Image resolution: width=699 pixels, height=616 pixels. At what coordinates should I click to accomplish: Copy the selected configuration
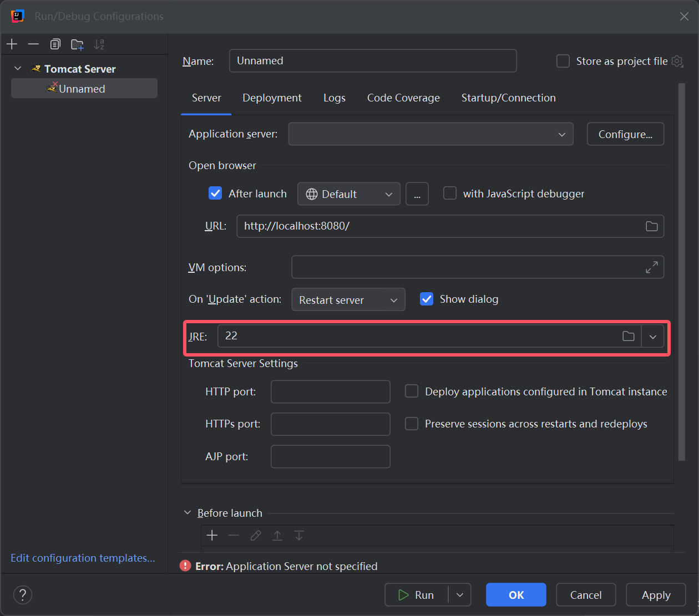click(x=55, y=44)
